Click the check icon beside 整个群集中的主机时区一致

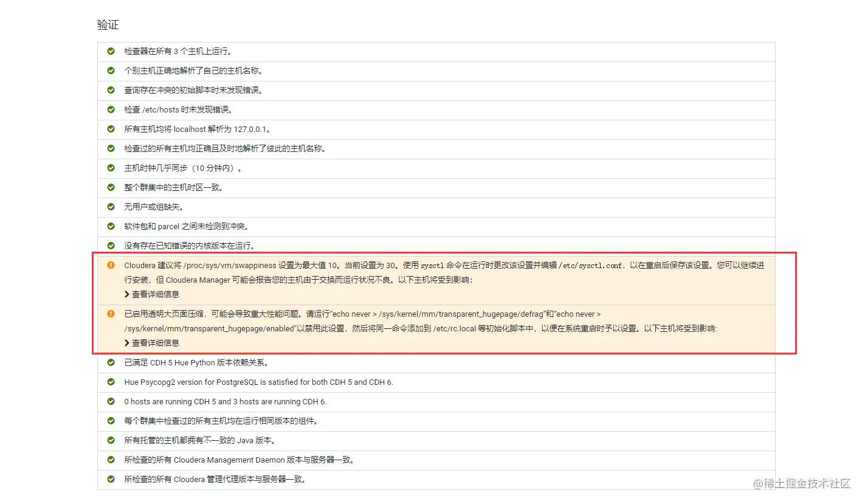pos(111,188)
